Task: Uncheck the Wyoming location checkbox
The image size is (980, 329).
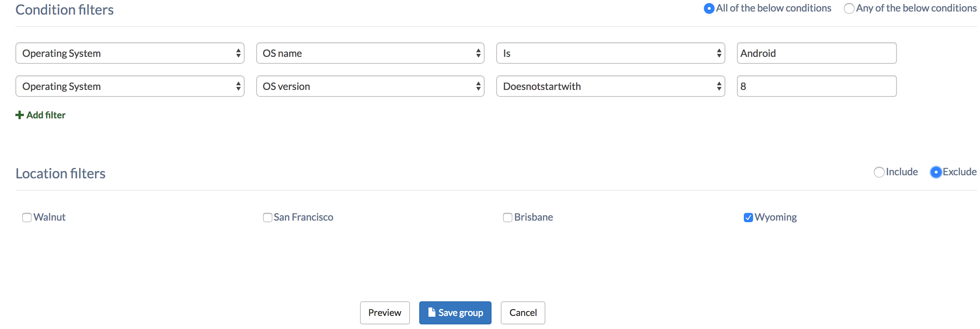Action: pos(748,218)
